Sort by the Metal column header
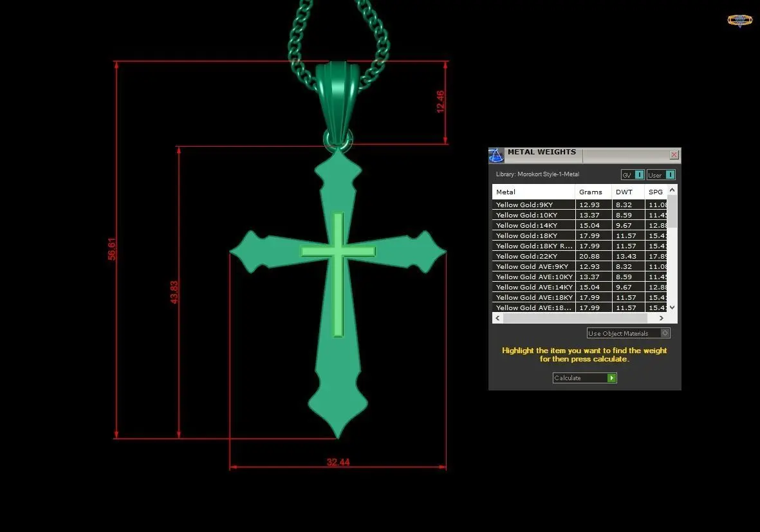The width and height of the screenshot is (760, 532). (x=533, y=192)
